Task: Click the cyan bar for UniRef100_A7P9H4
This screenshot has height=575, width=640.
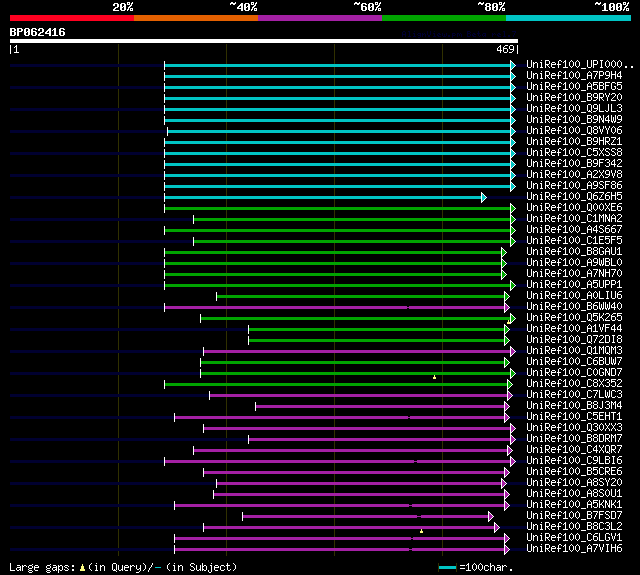Action: coord(338,76)
